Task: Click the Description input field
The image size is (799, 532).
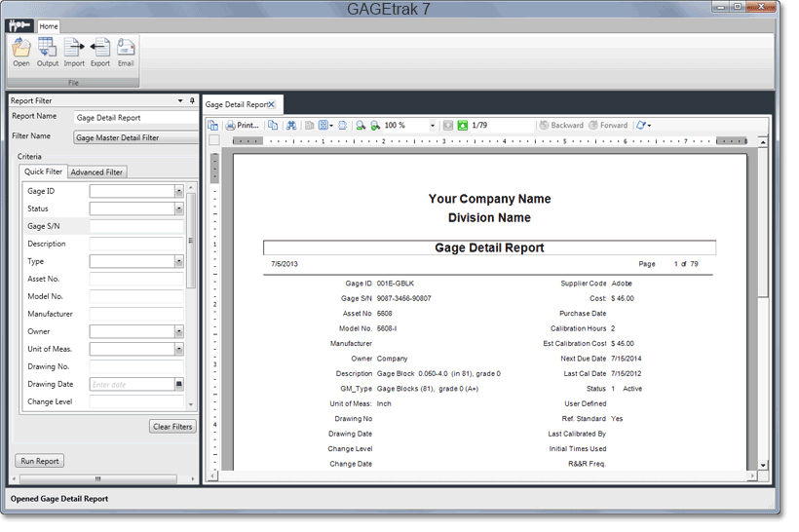Action: 136,244
